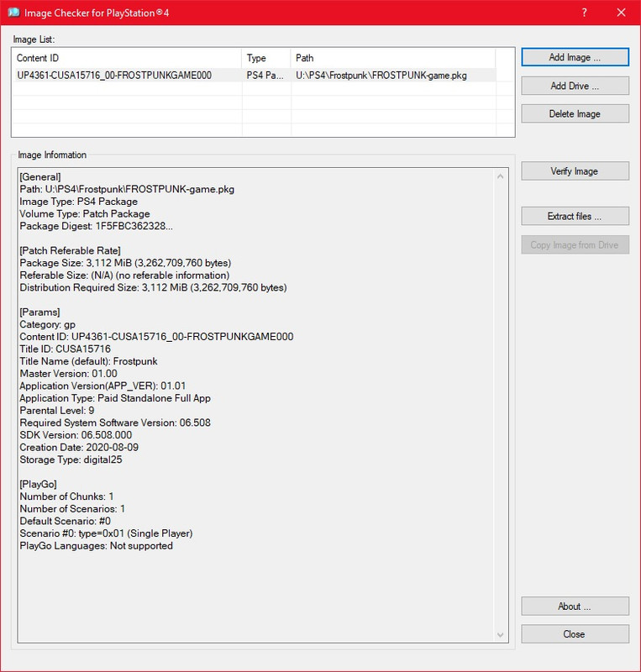
Task: Close the window with the title bar X
Action: pyautogui.click(x=622, y=13)
